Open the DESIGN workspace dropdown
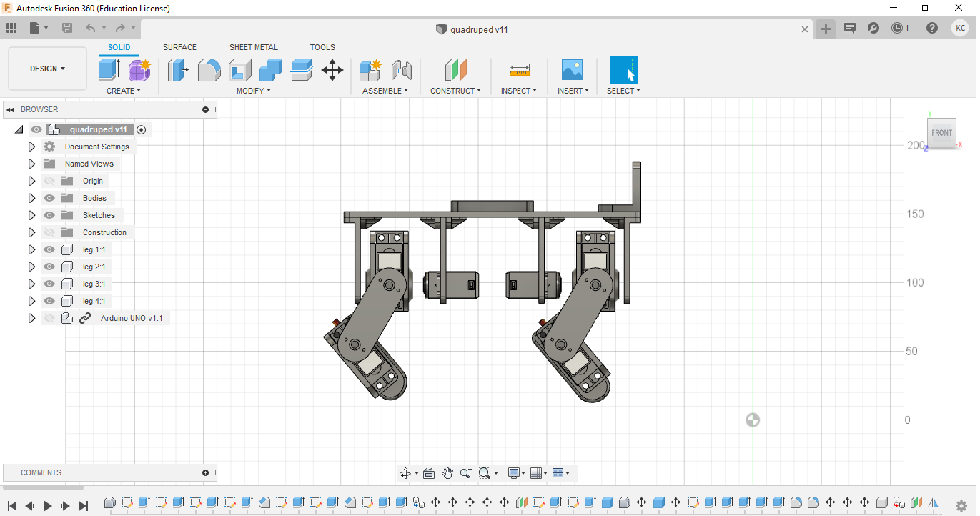 tap(47, 69)
